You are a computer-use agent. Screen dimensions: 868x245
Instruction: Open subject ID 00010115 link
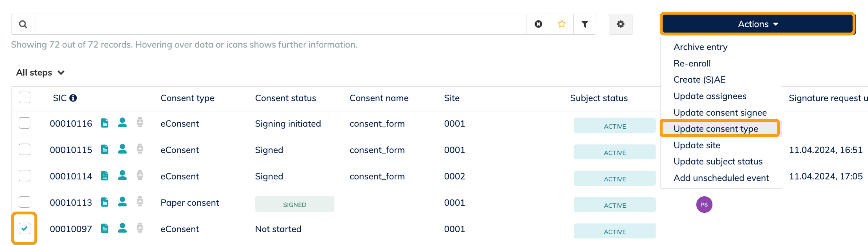(x=71, y=150)
